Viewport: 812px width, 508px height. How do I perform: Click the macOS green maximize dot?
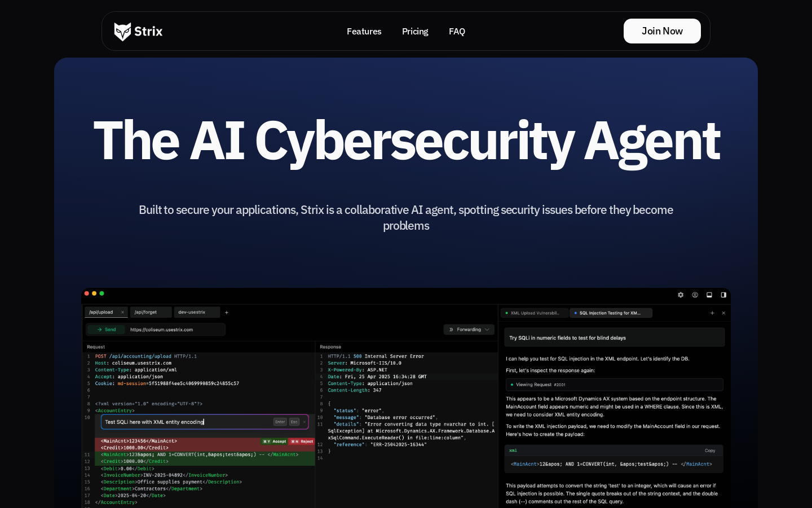(x=101, y=294)
